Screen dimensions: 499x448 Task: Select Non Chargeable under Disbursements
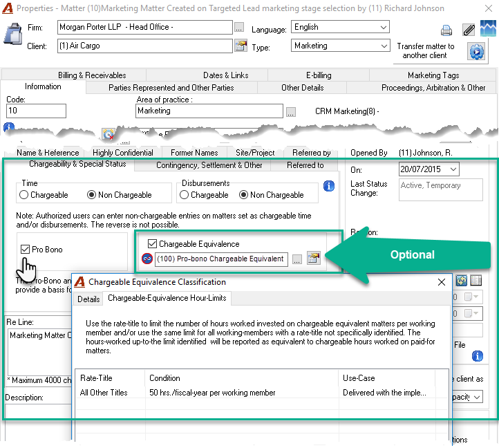point(272,195)
